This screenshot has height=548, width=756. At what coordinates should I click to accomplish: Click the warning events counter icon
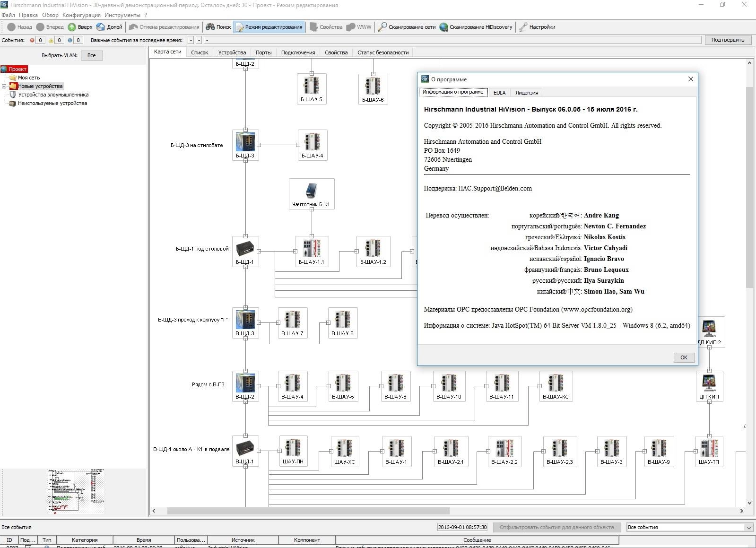(51, 40)
